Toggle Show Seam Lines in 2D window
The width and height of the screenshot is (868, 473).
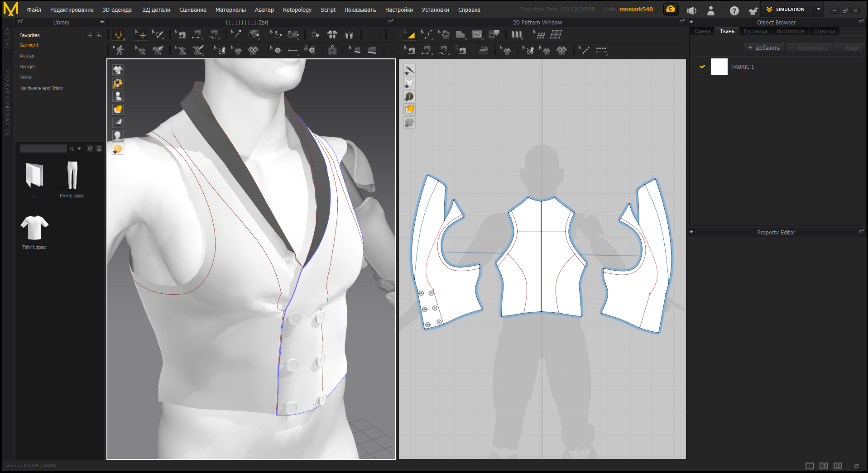coord(409,70)
